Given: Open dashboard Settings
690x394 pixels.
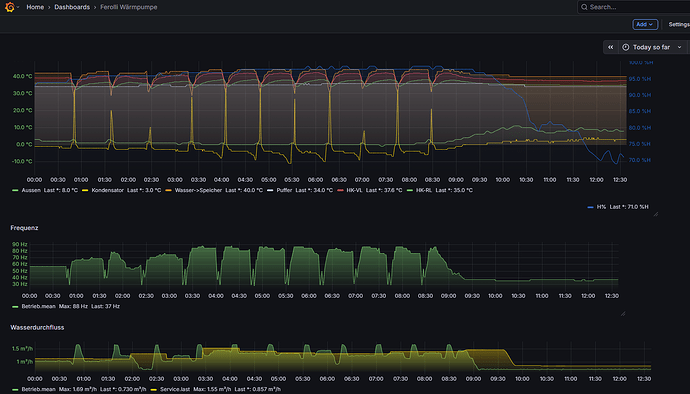Looking at the screenshot, I should pos(679,24).
